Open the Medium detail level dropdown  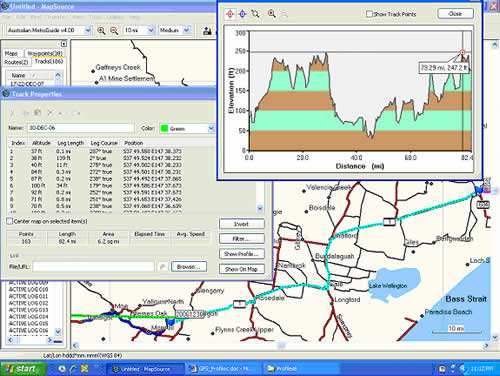coord(174,30)
